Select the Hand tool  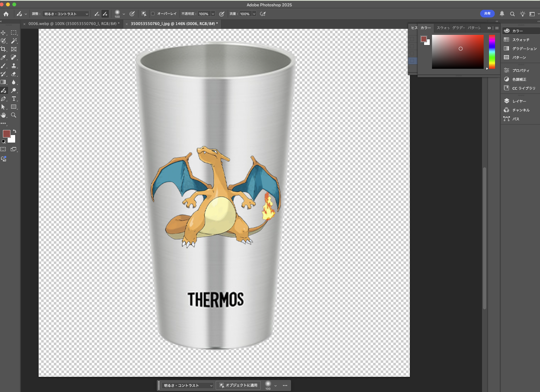pos(3,115)
